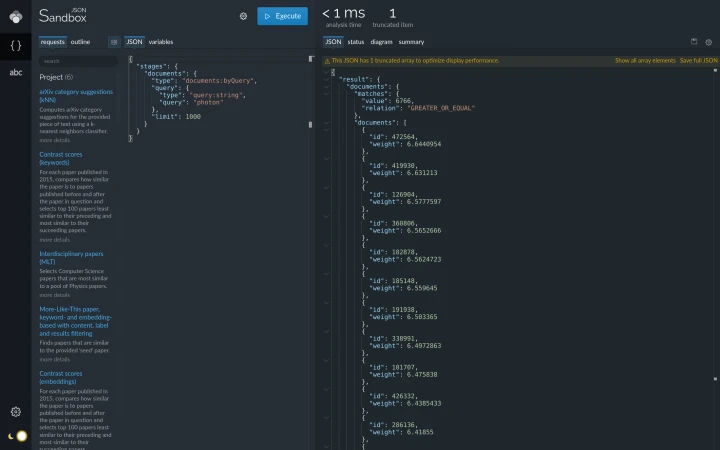Screen dimensions: 720x450
Task: Collapse the entry with id 286136
Action: click(326, 418)
